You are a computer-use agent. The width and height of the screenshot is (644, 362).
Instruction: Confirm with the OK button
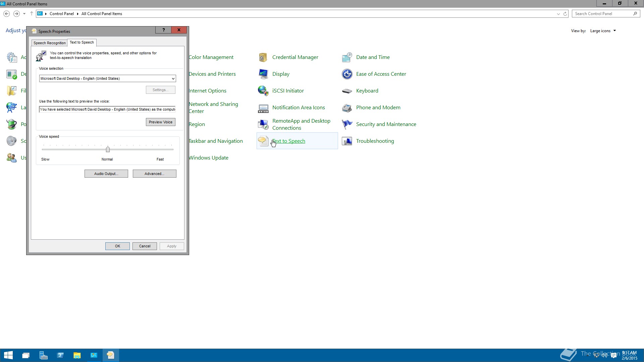pyautogui.click(x=117, y=246)
